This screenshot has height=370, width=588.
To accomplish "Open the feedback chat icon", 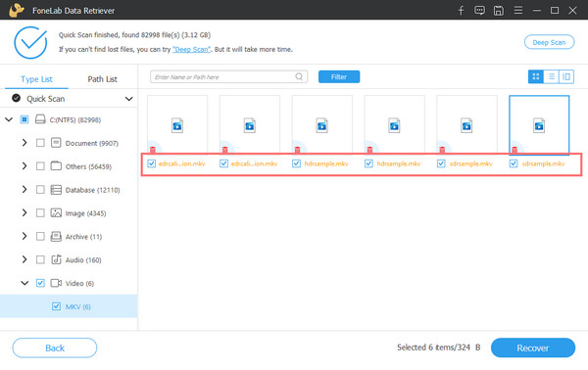I will 479,11.
